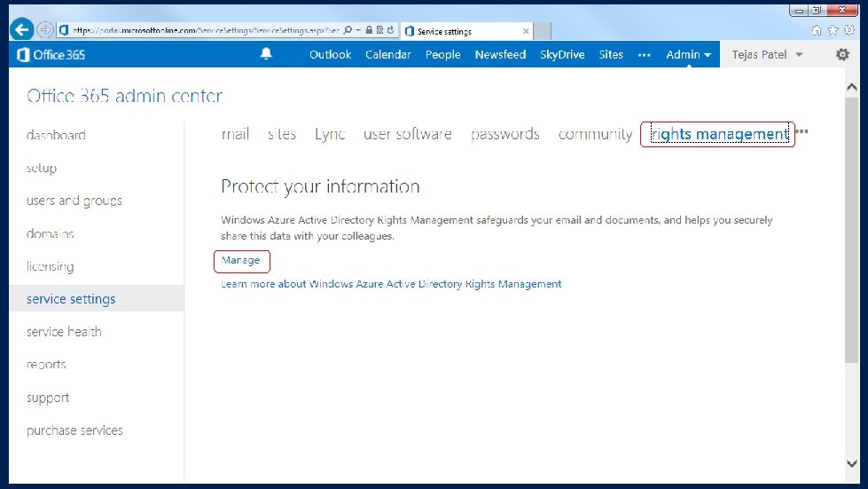This screenshot has height=489, width=868.
Task: Select the Service settings browser tab
Action: pos(466,31)
